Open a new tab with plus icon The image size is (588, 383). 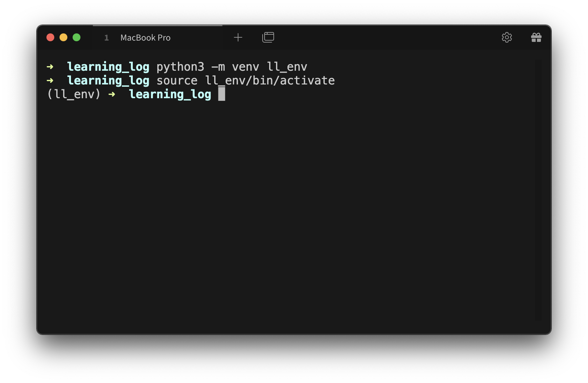238,37
